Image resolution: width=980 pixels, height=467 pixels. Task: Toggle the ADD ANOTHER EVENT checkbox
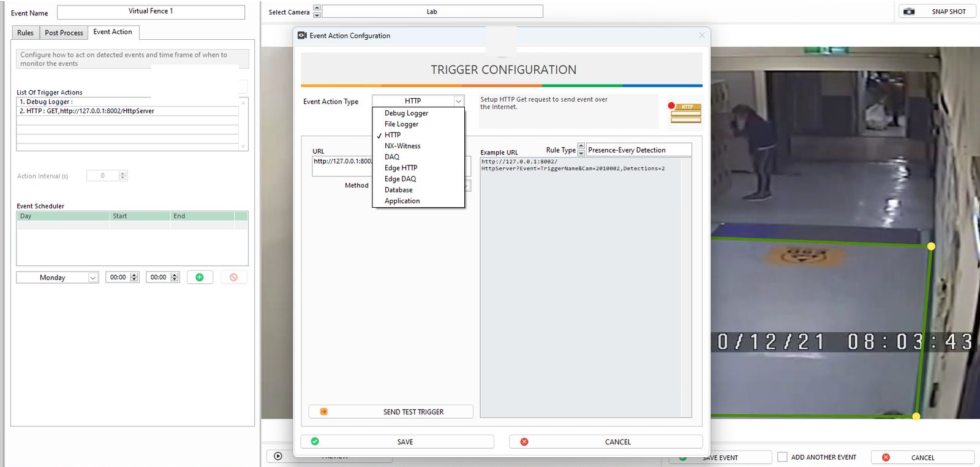(x=782, y=457)
